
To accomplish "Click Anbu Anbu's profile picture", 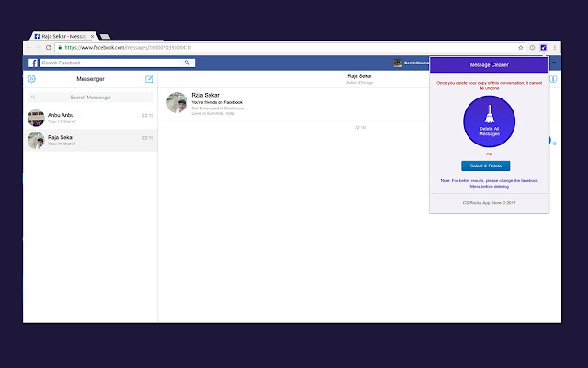I will [x=36, y=118].
